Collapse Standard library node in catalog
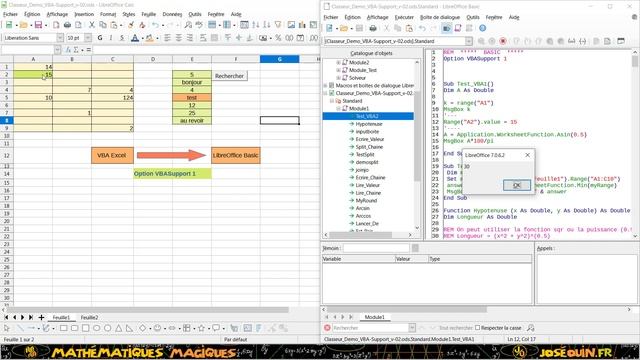 tap(332, 101)
